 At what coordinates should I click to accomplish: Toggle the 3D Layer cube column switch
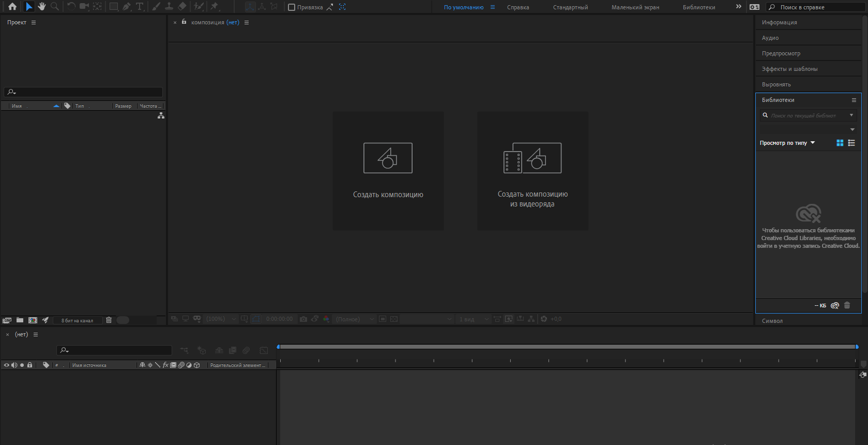point(197,365)
